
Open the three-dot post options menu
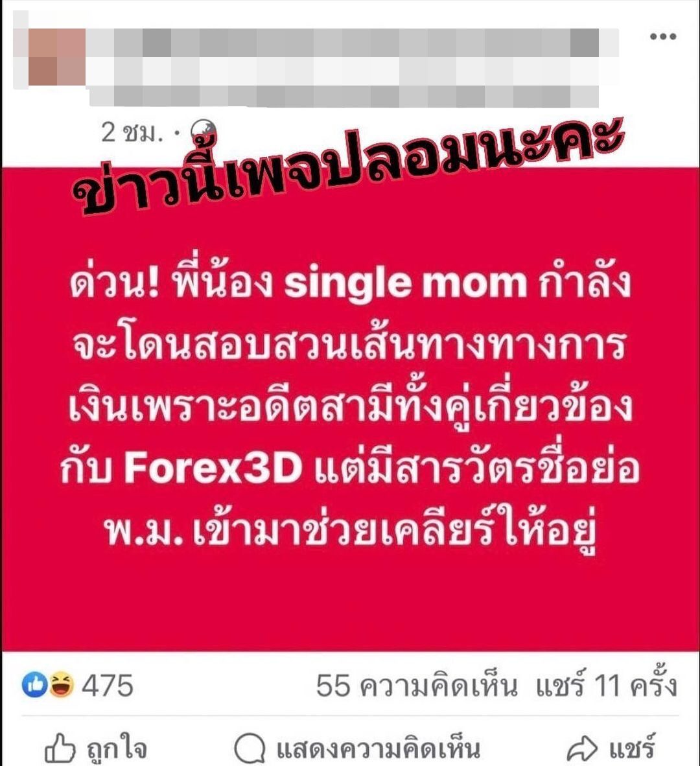point(663,36)
